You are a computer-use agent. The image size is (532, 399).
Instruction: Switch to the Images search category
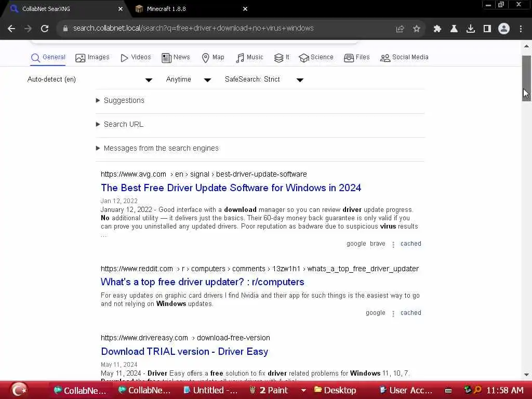point(92,57)
